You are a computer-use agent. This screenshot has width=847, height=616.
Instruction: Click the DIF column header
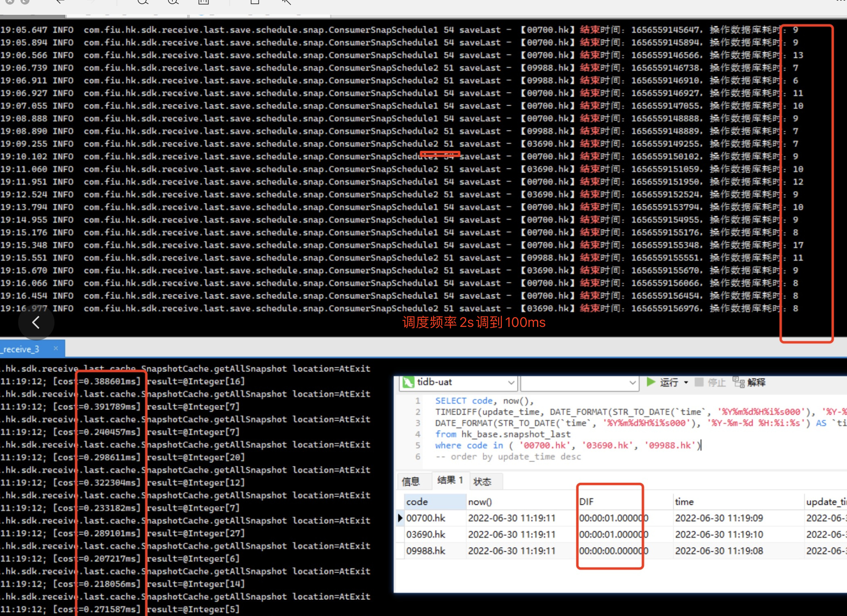625,502
